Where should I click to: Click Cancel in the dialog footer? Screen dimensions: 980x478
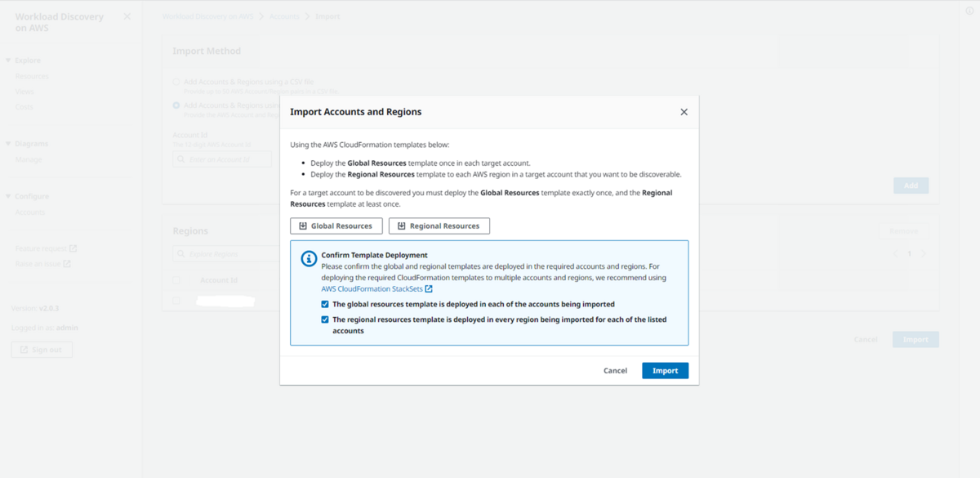pyautogui.click(x=615, y=370)
